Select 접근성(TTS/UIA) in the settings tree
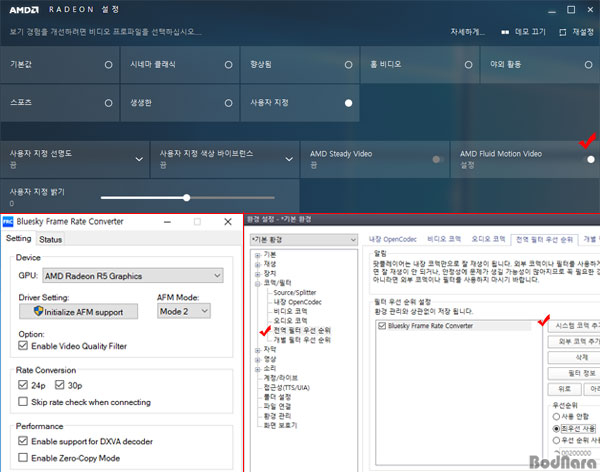 (286, 387)
